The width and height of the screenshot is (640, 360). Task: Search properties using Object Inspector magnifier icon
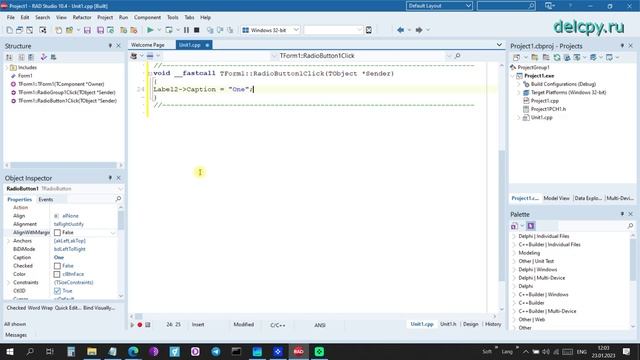[118, 199]
